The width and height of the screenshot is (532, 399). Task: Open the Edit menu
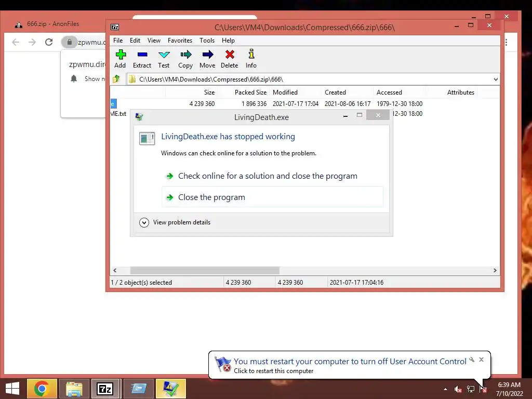coord(135,41)
